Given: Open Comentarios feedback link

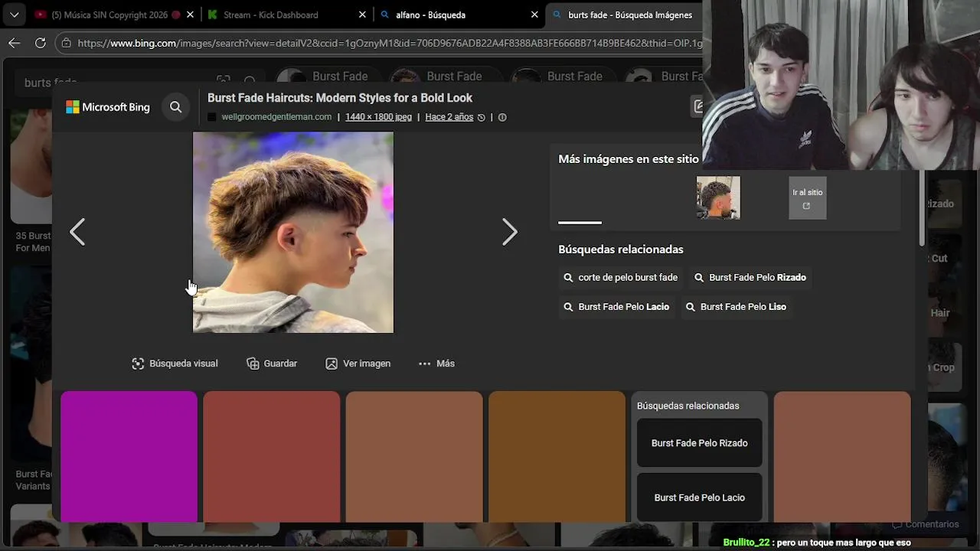Looking at the screenshot, I should tap(925, 524).
